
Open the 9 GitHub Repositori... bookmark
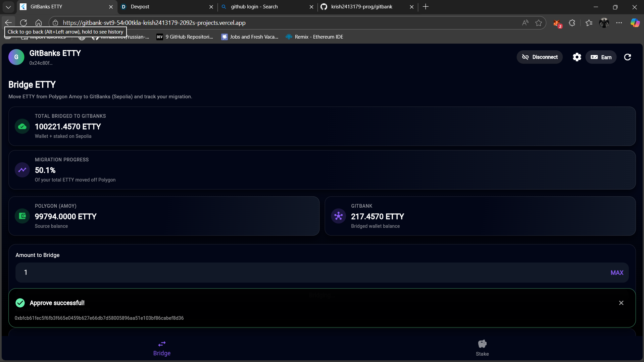pos(185,37)
